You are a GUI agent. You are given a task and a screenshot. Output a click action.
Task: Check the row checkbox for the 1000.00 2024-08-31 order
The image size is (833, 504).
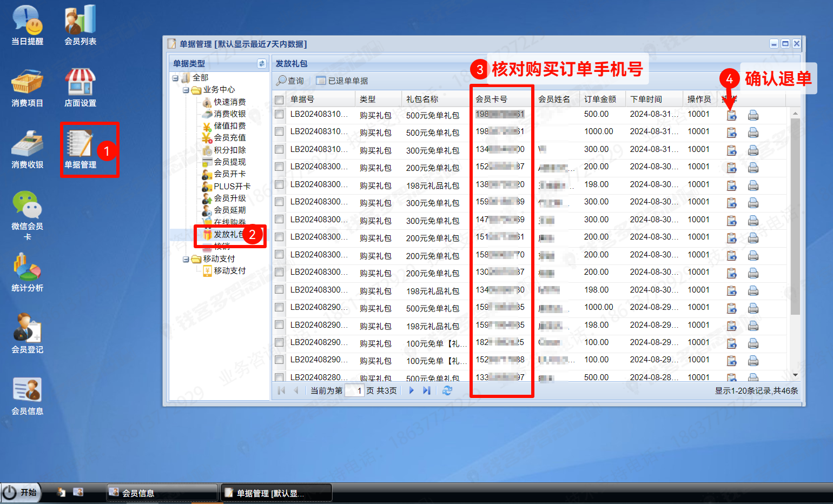[x=279, y=131]
